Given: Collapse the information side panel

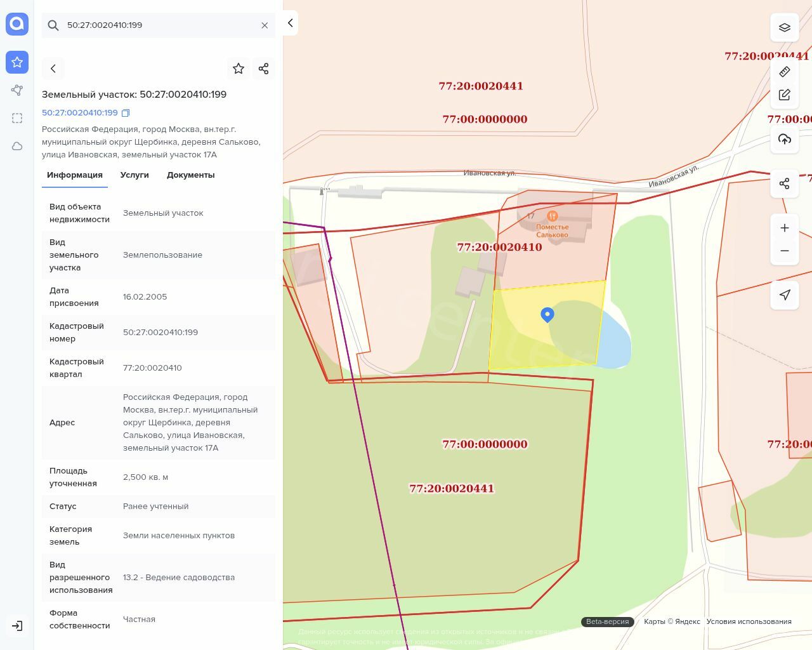Looking at the screenshot, I should pyautogui.click(x=290, y=23).
